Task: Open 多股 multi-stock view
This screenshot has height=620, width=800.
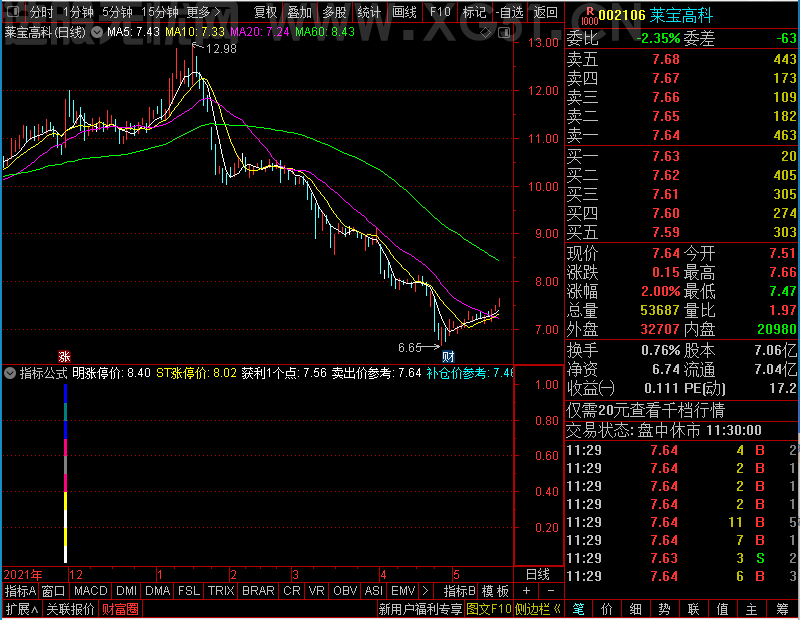Action: point(335,12)
